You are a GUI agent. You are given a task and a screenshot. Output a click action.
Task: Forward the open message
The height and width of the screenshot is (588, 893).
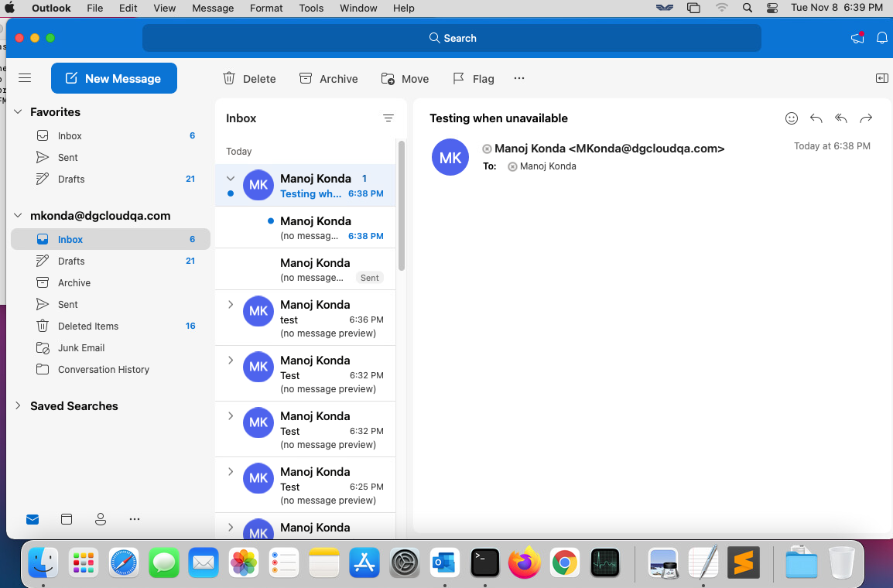tap(866, 118)
